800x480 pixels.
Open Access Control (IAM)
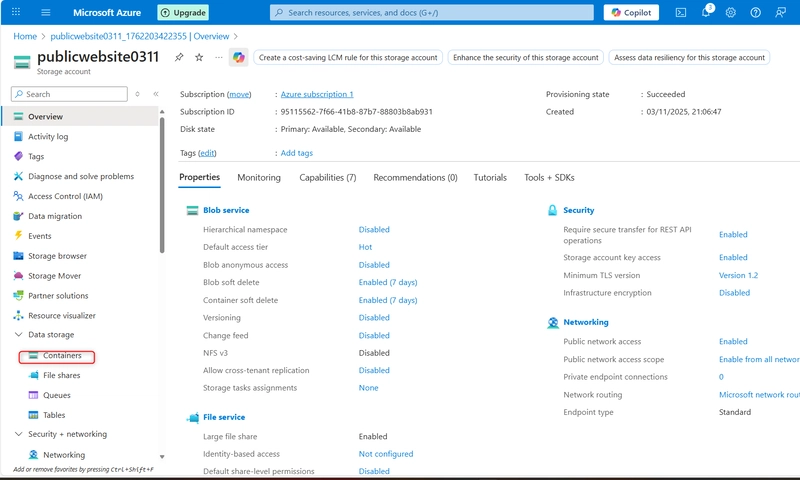[65, 196]
